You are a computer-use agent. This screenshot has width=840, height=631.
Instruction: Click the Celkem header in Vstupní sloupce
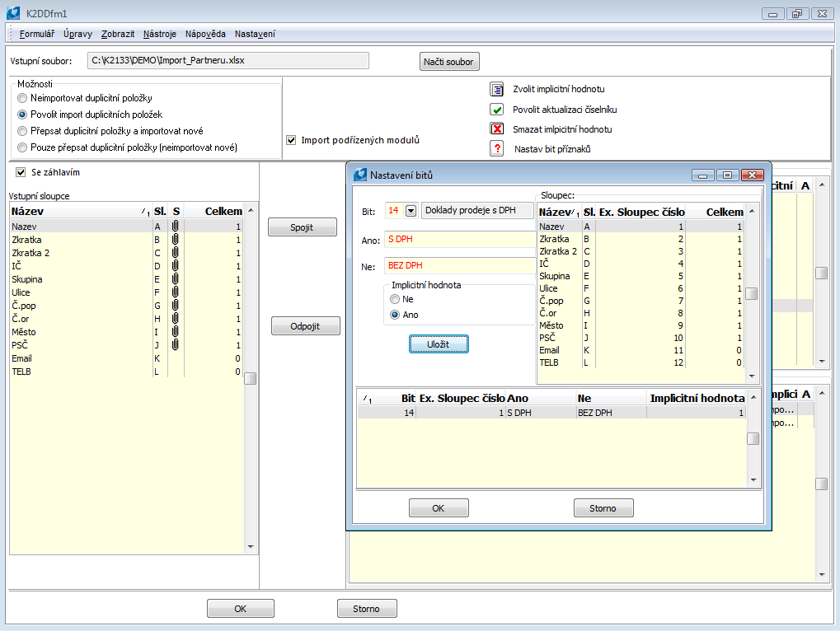(214, 212)
